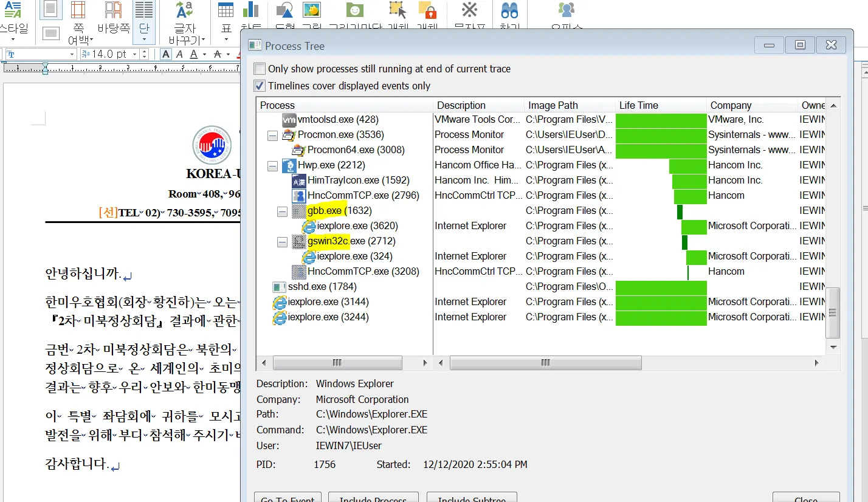Click the office community people icon

pyautogui.click(x=566, y=10)
